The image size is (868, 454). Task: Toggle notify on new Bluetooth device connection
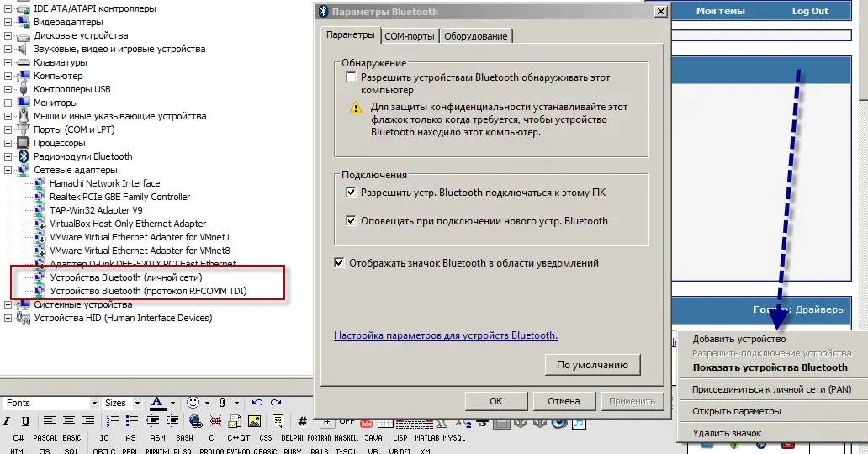click(351, 220)
